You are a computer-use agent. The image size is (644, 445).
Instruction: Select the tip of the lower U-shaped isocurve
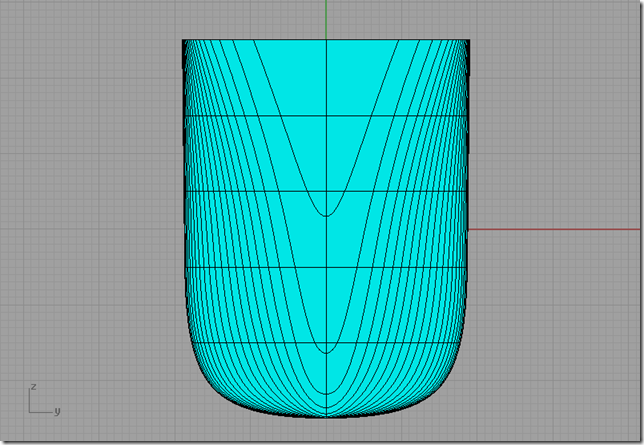pos(327,351)
